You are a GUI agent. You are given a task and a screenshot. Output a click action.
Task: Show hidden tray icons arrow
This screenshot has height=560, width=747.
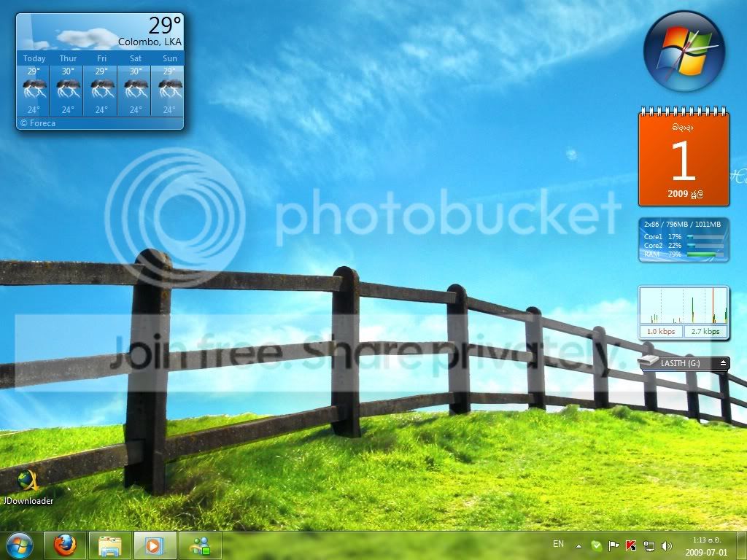[x=578, y=546]
